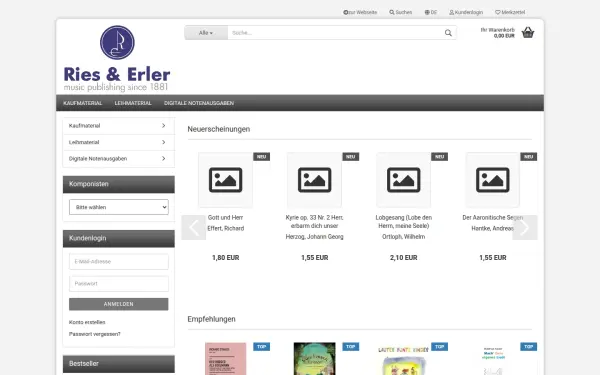Go to next Neuerscheinungen slide arrow

pyautogui.click(x=525, y=228)
